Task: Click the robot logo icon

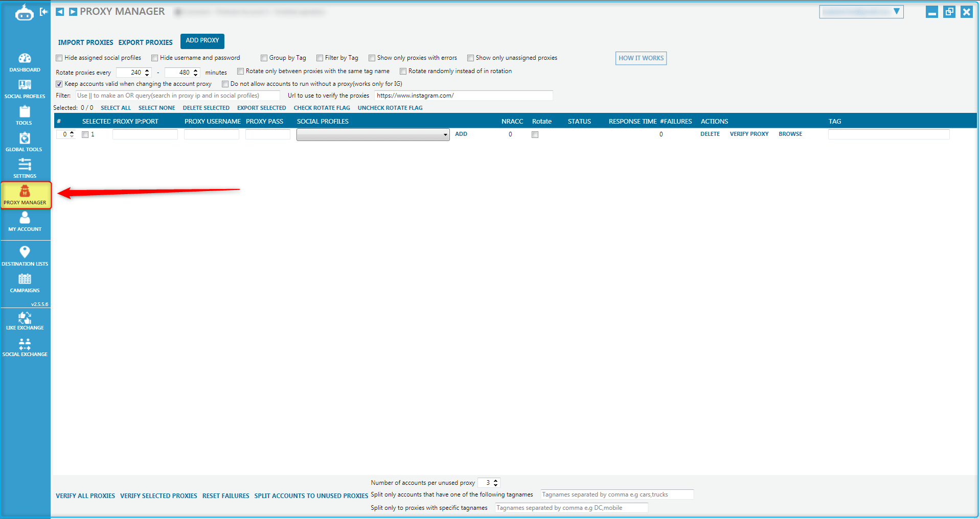Action: click(x=24, y=12)
